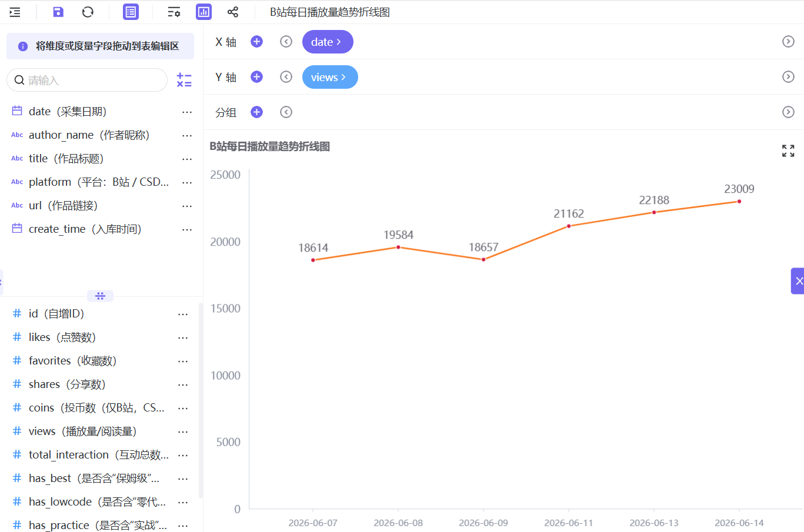Open more options for views measure field
Screen dimensions: 804x532
coord(183,431)
